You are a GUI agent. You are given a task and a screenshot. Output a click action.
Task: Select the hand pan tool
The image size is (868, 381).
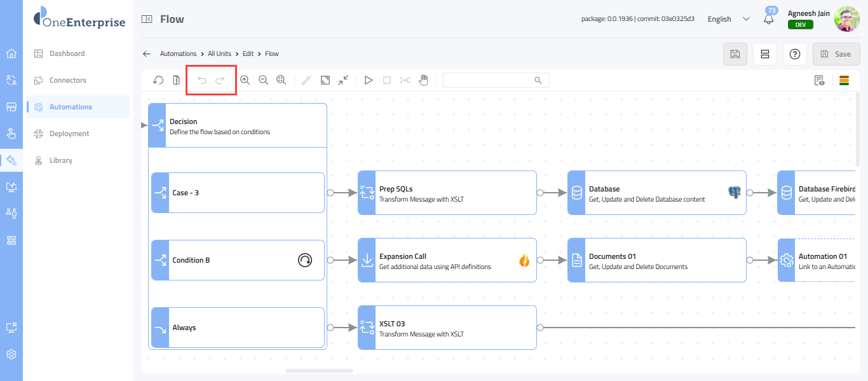point(423,80)
